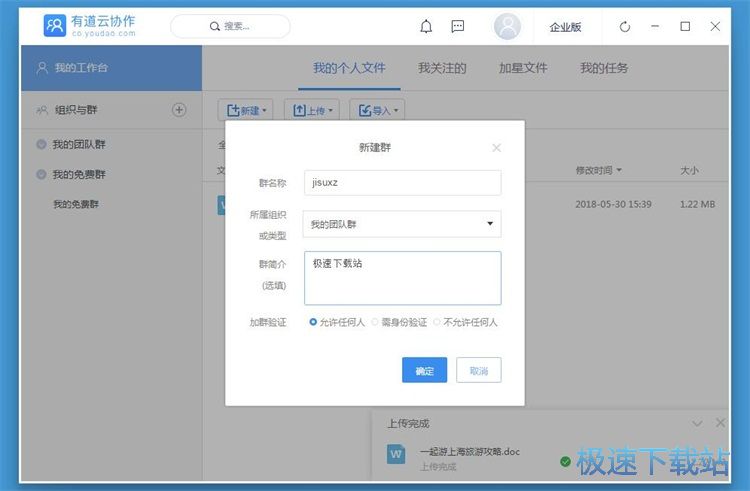
Task: Click the 搜索 search box
Action: (x=230, y=26)
